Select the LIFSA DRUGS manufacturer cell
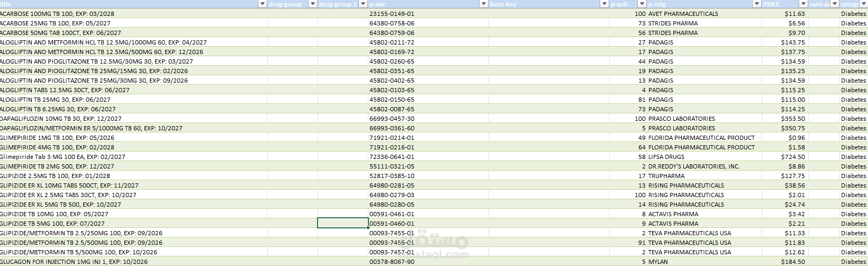 coord(704,157)
